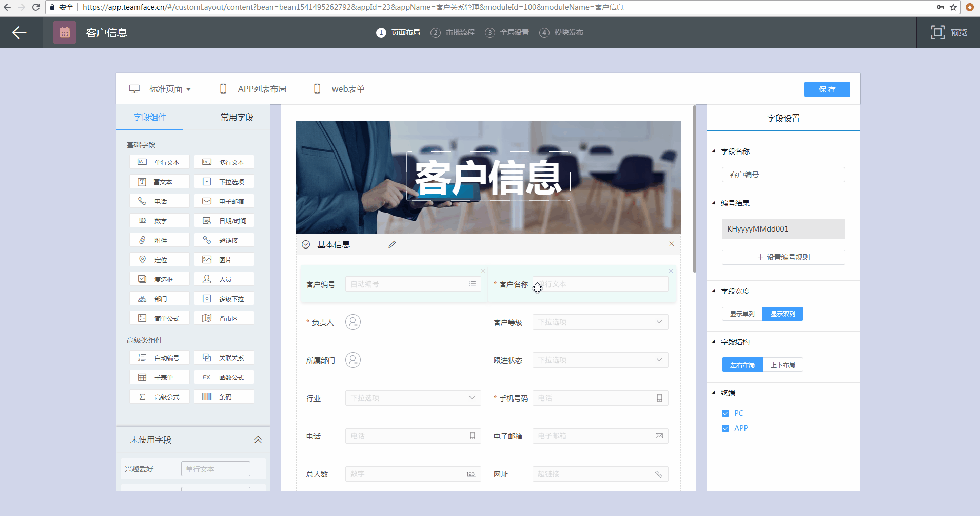The width and height of the screenshot is (980, 516).
Task: Select the 简单公式 component
Action: point(160,318)
